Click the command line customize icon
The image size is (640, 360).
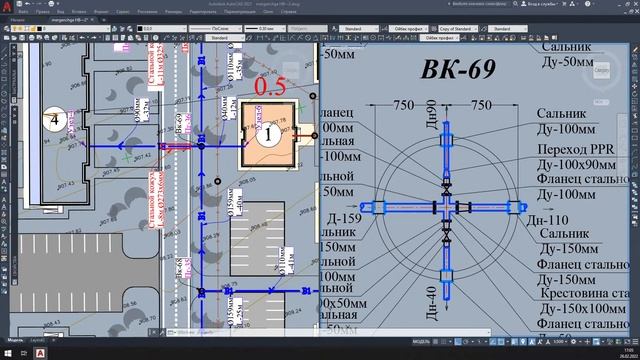[162, 332]
